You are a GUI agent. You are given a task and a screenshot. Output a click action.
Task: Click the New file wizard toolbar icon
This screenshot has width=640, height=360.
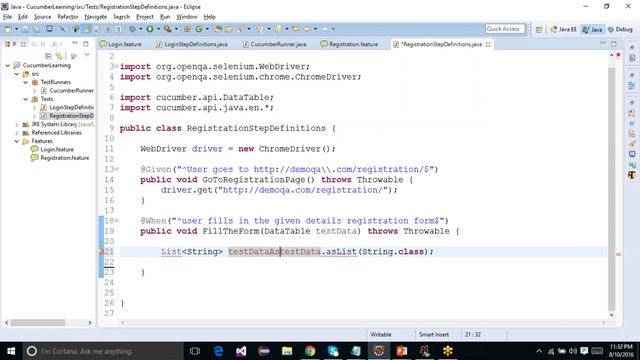coord(8,29)
